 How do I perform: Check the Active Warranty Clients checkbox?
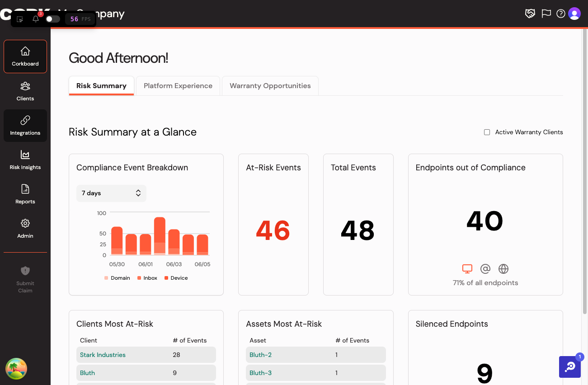[487, 132]
